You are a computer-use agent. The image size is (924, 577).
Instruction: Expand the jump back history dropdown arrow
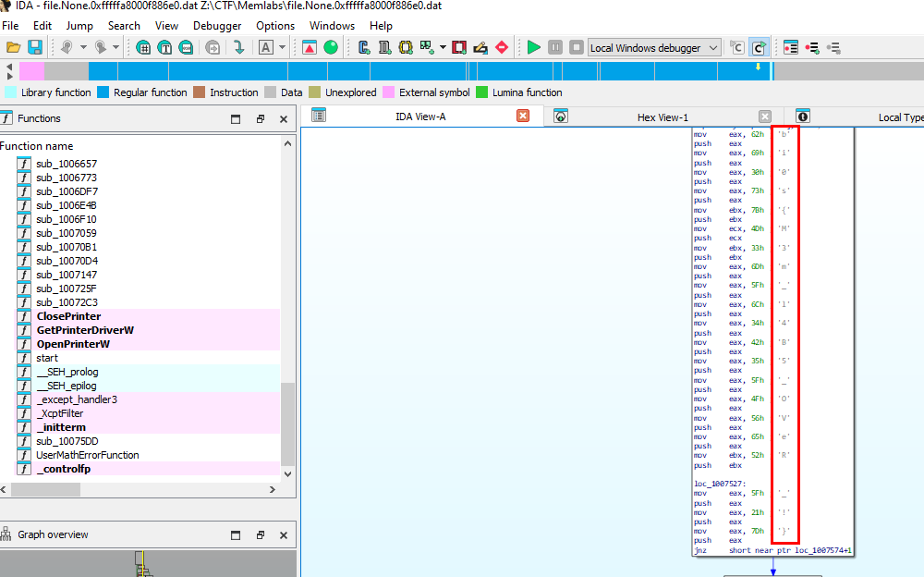point(83,47)
